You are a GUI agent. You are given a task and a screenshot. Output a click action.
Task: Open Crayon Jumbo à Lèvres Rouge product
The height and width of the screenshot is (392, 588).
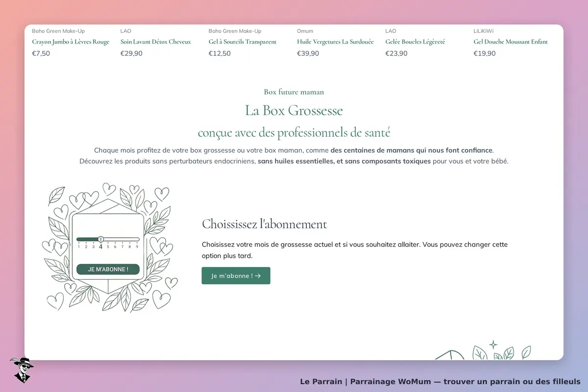(71, 42)
